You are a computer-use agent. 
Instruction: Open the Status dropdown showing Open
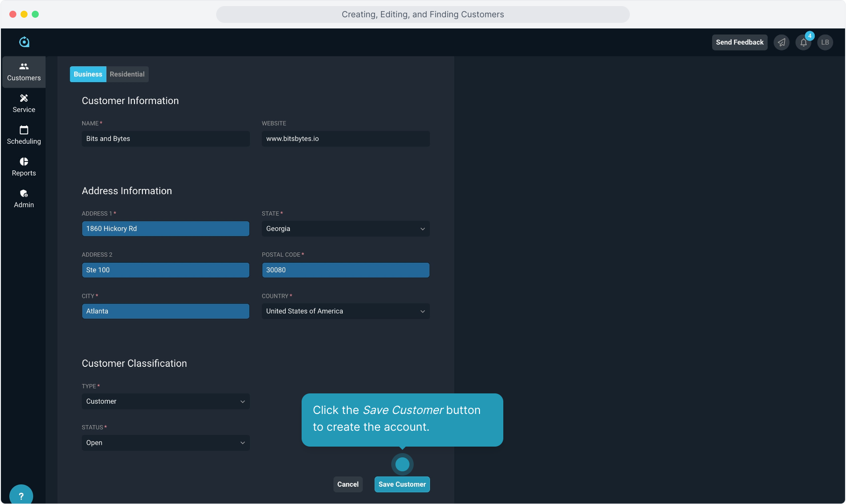pos(166,443)
